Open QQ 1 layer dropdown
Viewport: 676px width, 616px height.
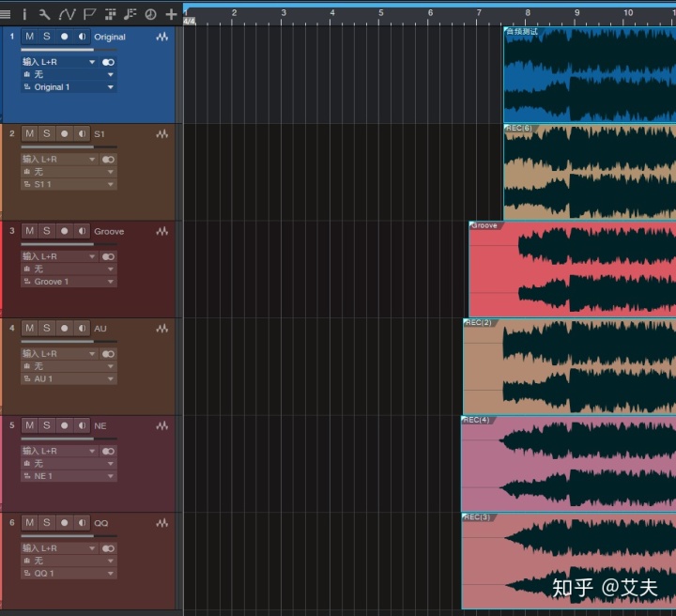[69, 574]
